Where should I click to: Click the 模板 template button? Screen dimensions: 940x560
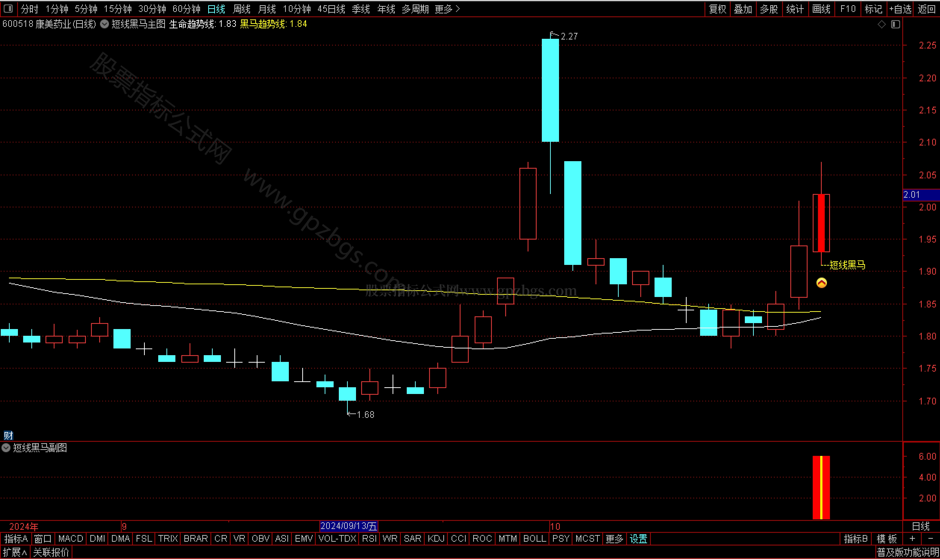[886, 539]
